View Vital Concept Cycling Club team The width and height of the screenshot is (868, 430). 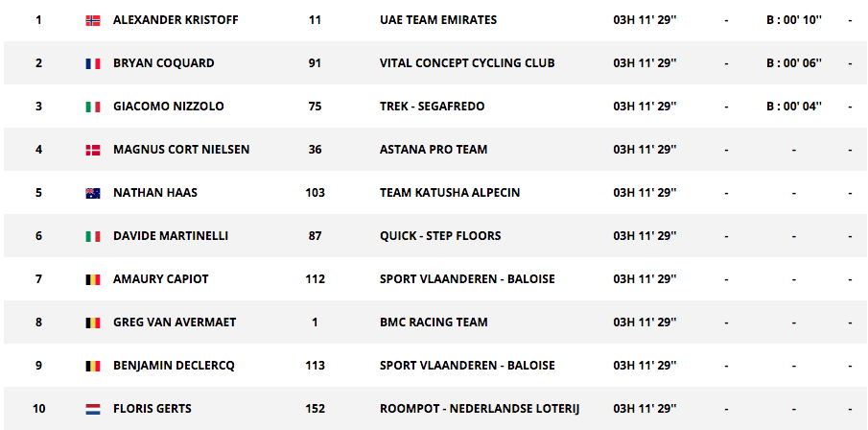[467, 63]
